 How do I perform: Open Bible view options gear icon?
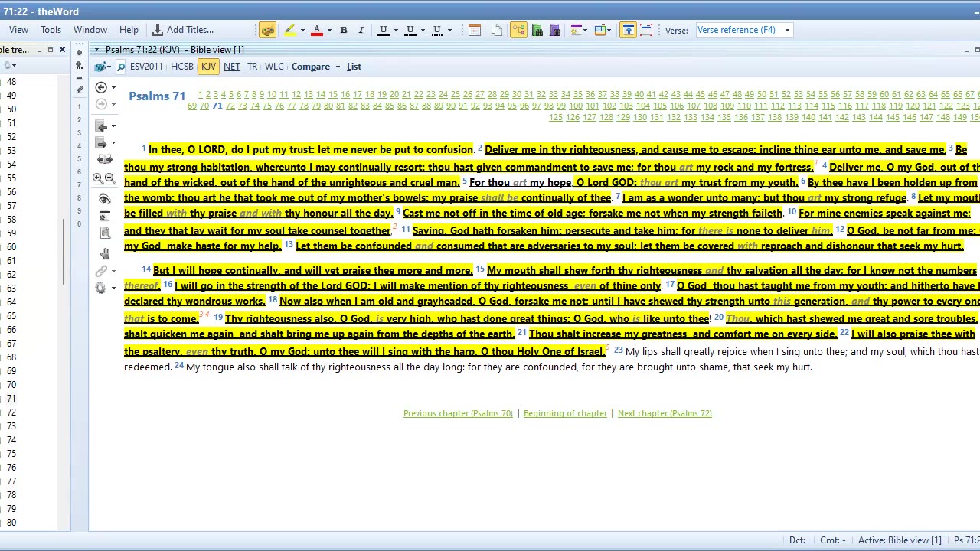(x=100, y=288)
